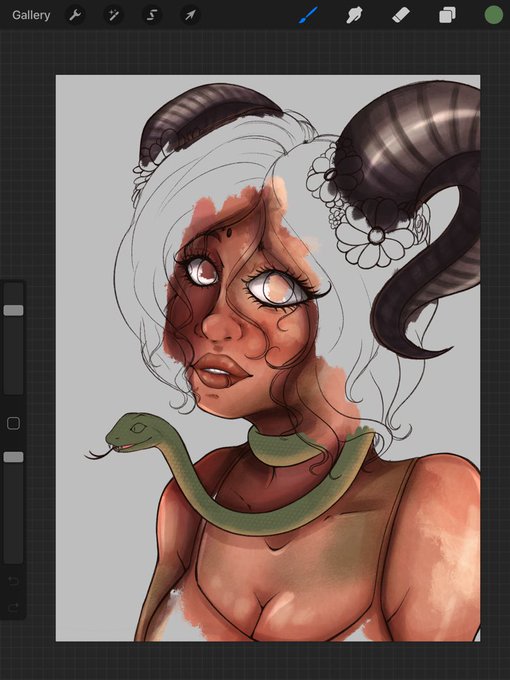
Task: Select the Brush tool
Action: pyautogui.click(x=308, y=16)
